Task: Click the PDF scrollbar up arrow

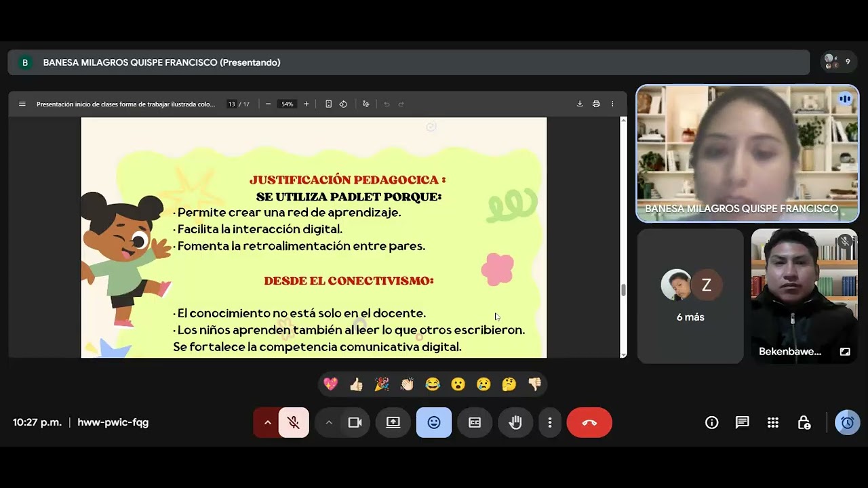Action: click(x=623, y=121)
